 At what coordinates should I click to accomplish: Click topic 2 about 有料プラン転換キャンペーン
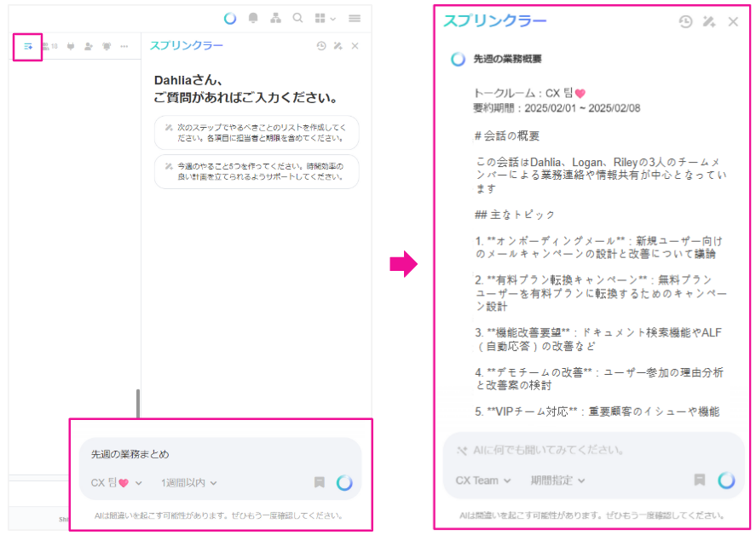coord(600,293)
